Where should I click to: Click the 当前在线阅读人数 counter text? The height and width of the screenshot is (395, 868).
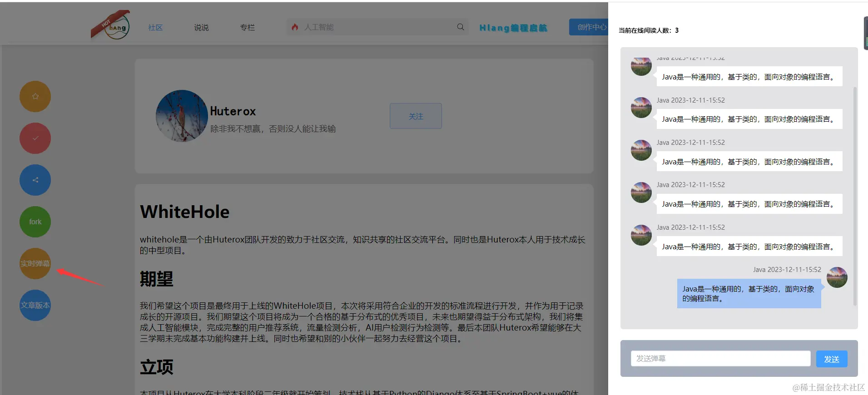[x=648, y=30]
